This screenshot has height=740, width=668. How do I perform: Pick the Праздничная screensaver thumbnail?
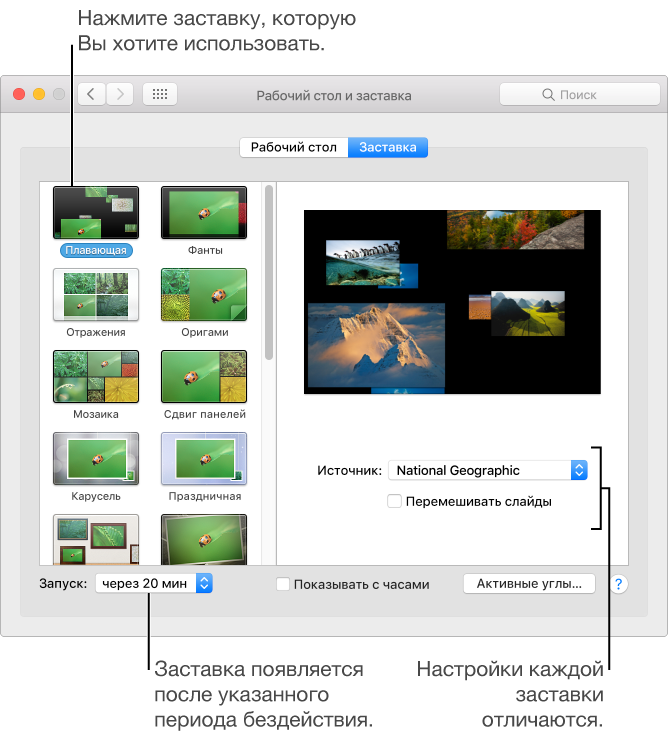point(204,459)
